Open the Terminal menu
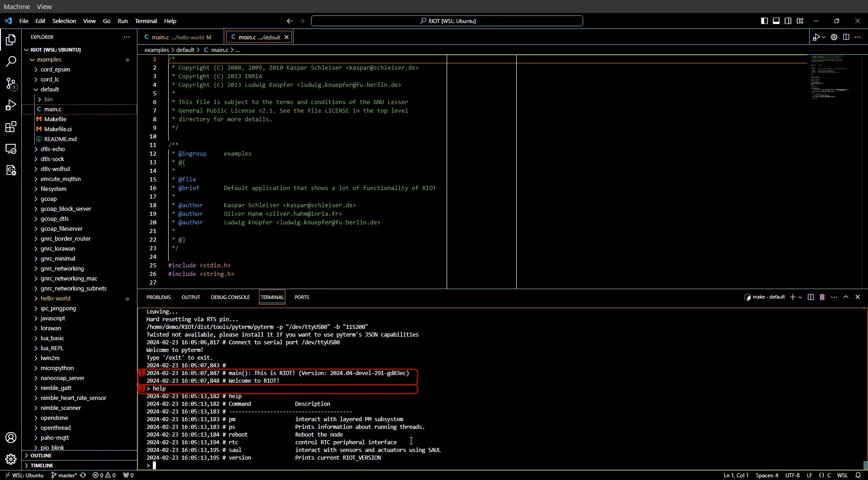This screenshot has width=868, height=480. point(146,21)
